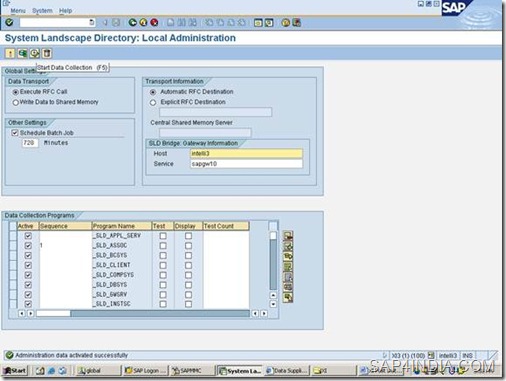Select Write Data to Shared Memory option
This screenshot has height=381, width=506.
(15, 102)
